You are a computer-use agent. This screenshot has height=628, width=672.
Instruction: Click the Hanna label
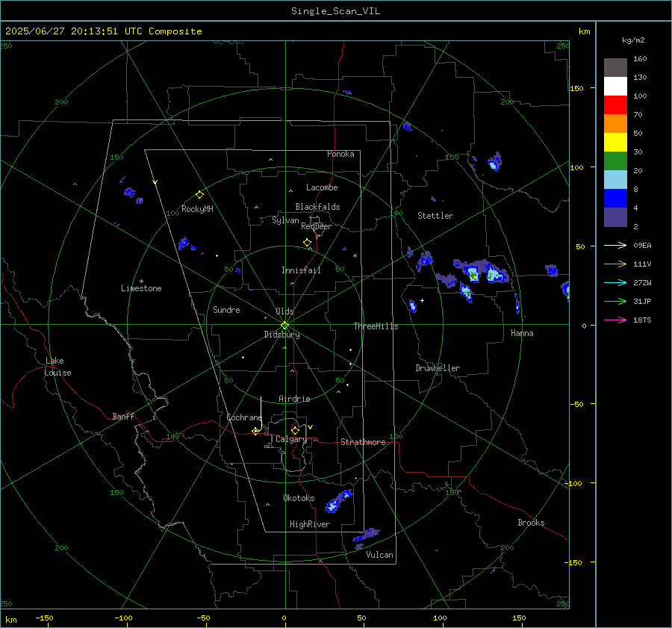[x=522, y=333]
